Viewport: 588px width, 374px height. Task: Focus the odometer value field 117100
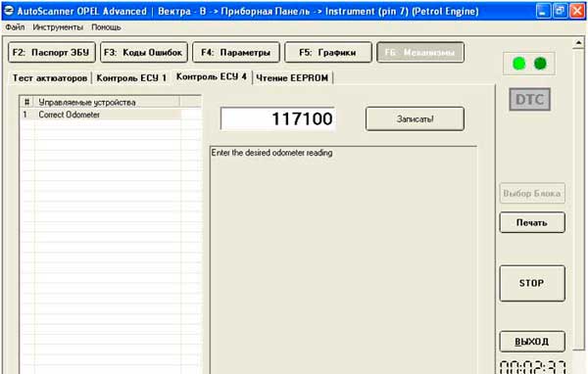click(277, 118)
